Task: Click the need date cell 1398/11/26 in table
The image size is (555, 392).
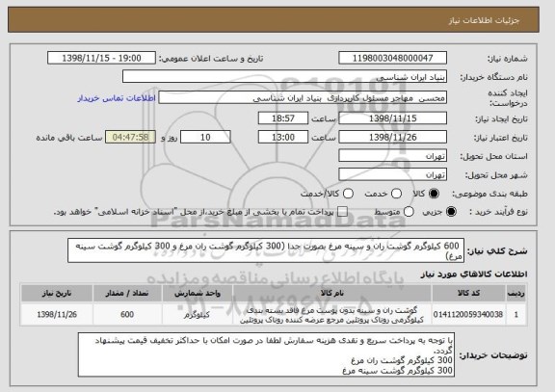Action: (x=57, y=314)
